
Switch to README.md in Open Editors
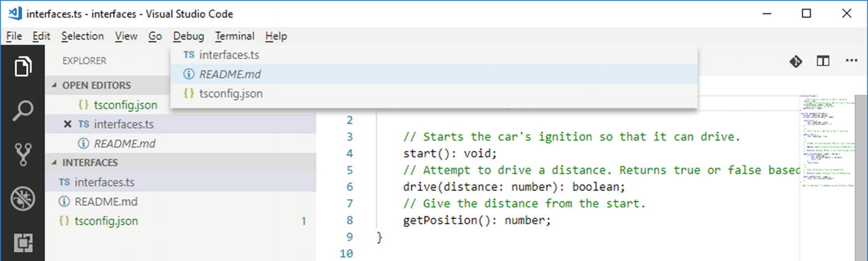180,144
